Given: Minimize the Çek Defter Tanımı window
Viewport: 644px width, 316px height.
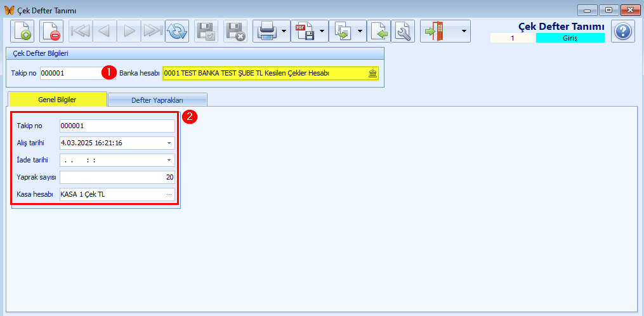Looking at the screenshot, I should (588, 10).
